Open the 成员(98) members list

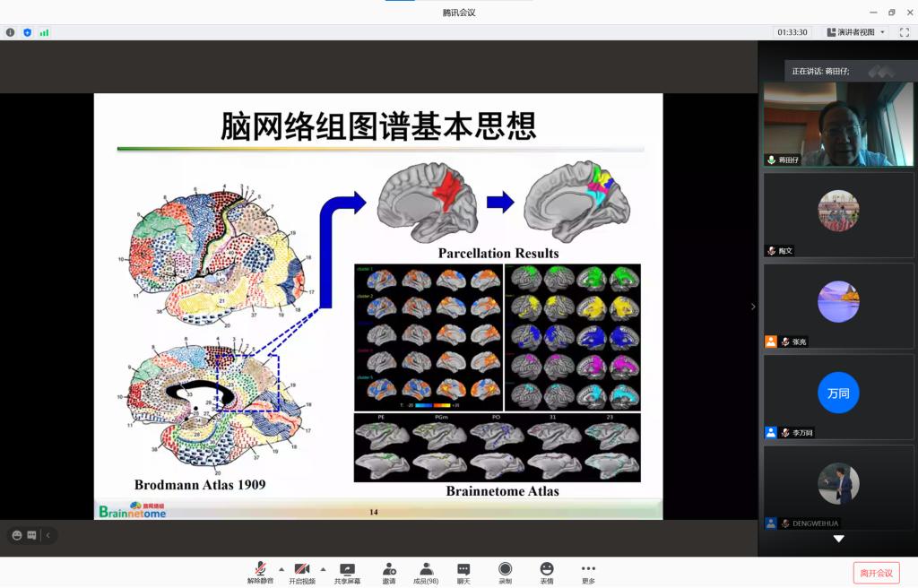coord(426,572)
